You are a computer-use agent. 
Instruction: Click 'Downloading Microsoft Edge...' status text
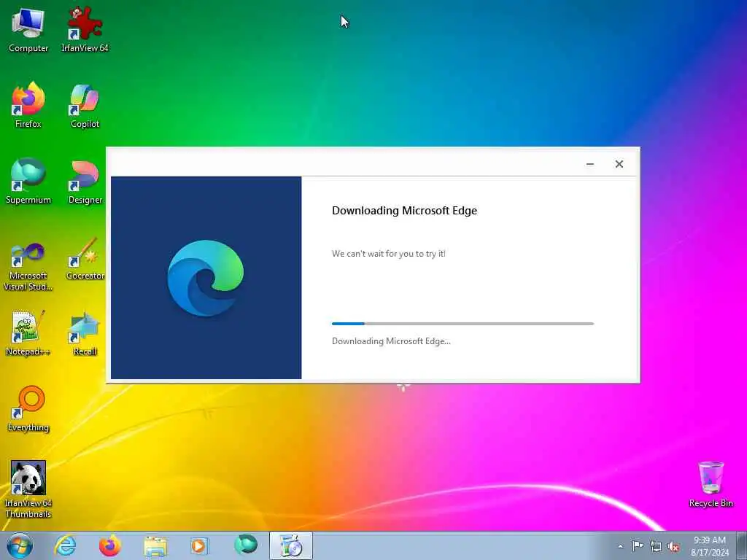391,341
